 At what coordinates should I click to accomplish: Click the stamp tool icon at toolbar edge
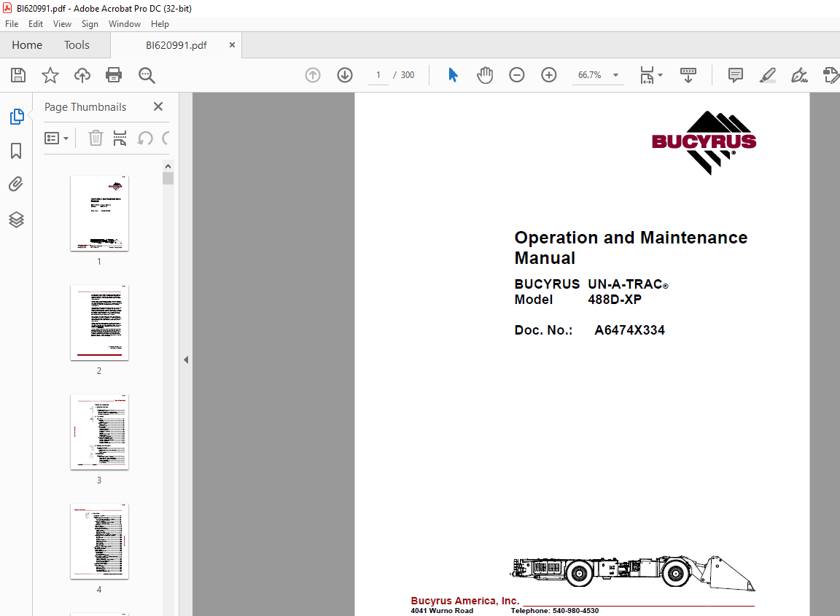[831, 75]
